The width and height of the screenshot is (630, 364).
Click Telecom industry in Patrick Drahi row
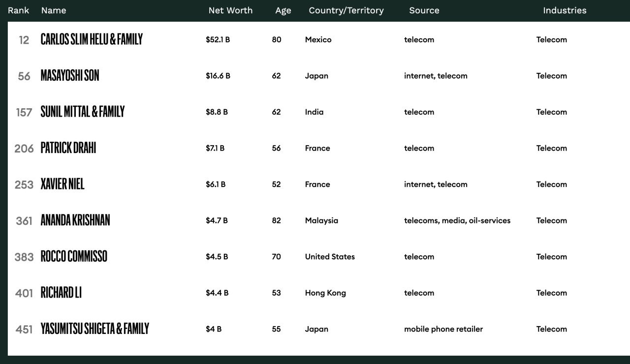click(x=552, y=148)
